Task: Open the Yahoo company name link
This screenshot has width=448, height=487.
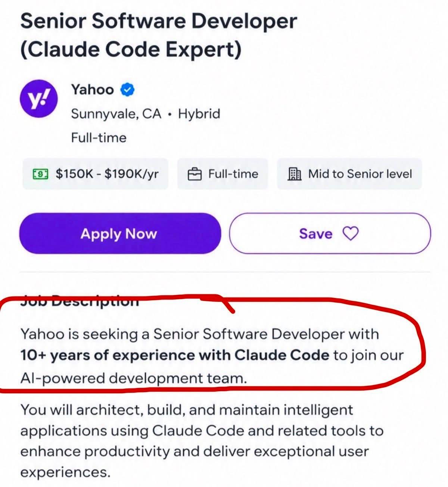Action: coord(93,90)
